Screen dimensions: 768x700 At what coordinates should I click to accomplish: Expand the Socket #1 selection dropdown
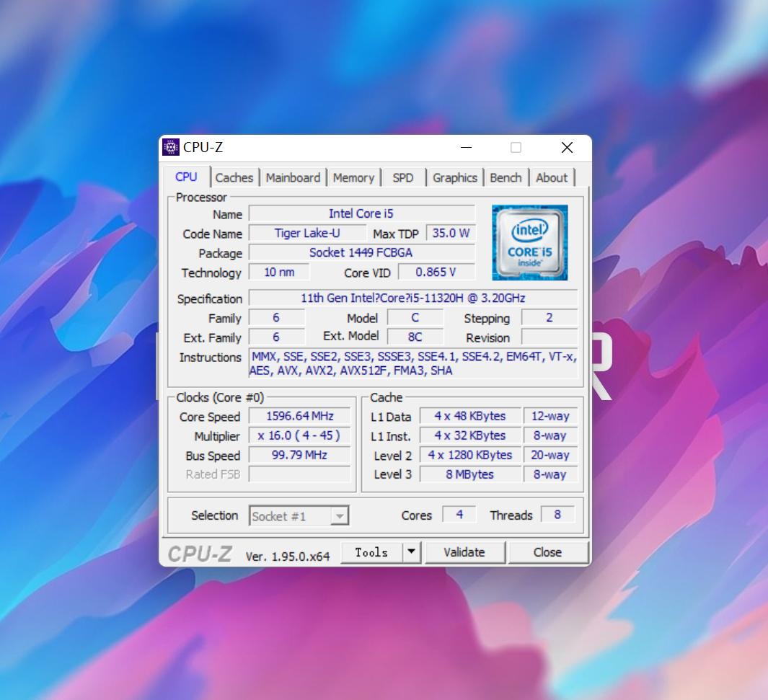[x=340, y=516]
